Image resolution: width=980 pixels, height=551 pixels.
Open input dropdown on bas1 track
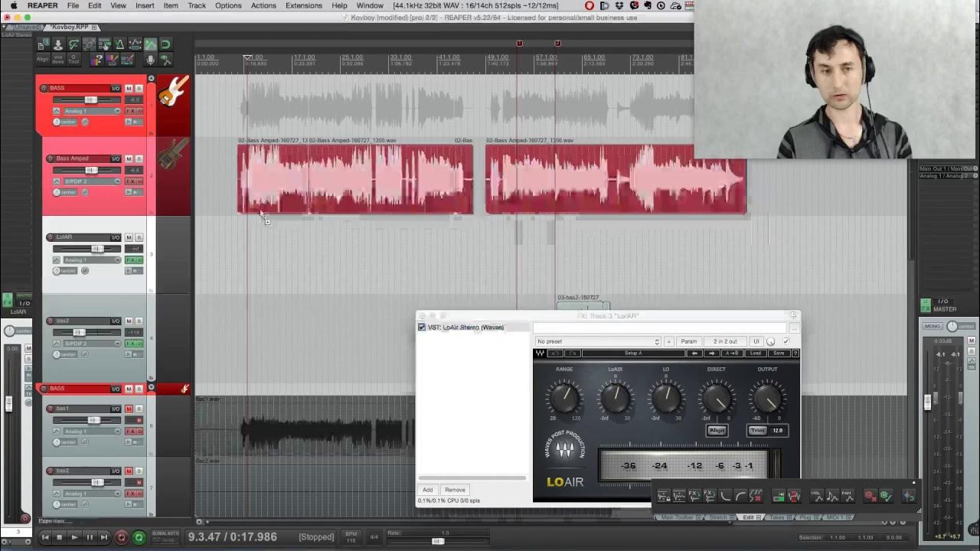(x=93, y=432)
